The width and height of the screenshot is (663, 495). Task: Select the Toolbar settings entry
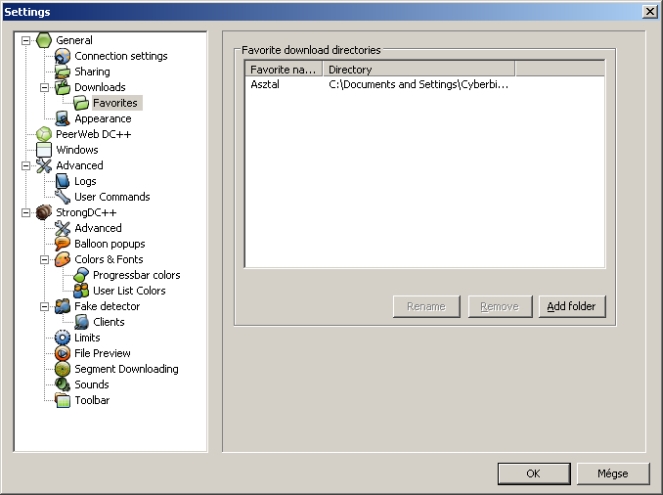click(x=92, y=400)
